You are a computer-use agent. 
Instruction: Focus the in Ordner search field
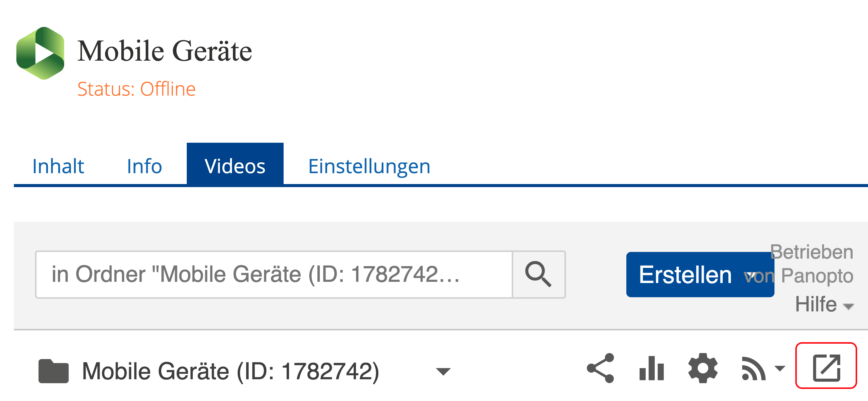(274, 274)
